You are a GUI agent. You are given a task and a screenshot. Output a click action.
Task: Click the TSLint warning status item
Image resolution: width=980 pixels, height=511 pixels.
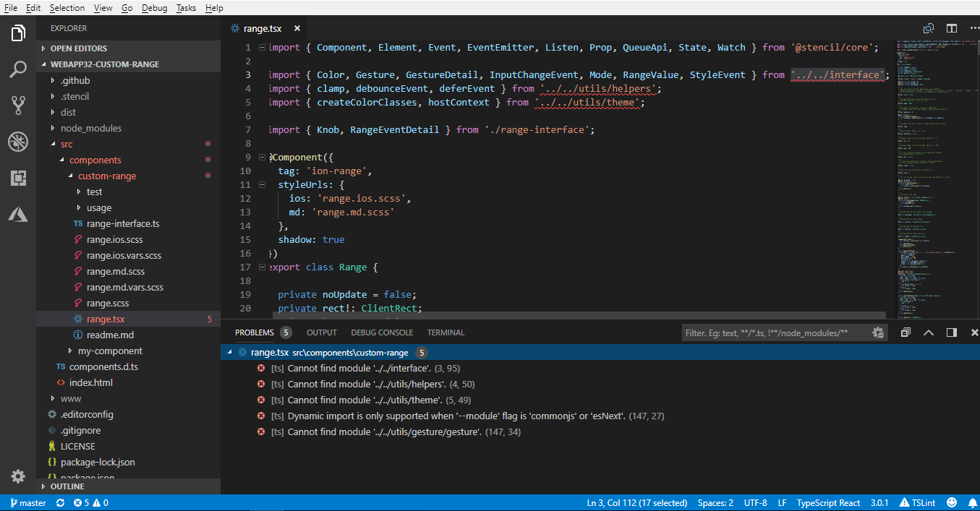pos(917,502)
